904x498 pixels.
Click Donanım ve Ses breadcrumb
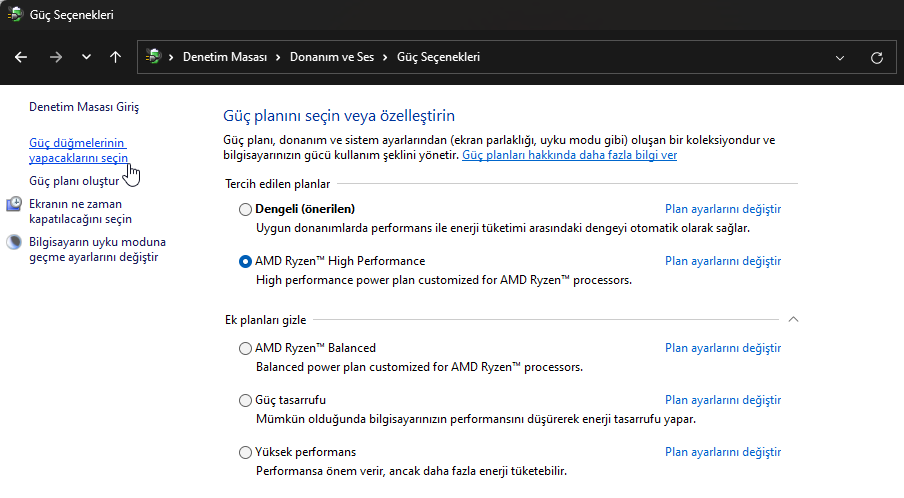coord(332,57)
